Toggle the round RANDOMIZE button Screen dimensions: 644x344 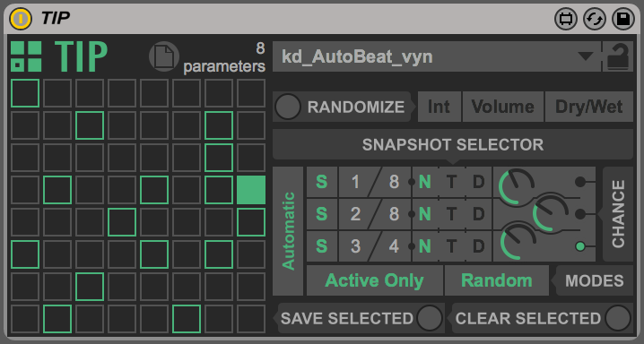pyautogui.click(x=288, y=107)
